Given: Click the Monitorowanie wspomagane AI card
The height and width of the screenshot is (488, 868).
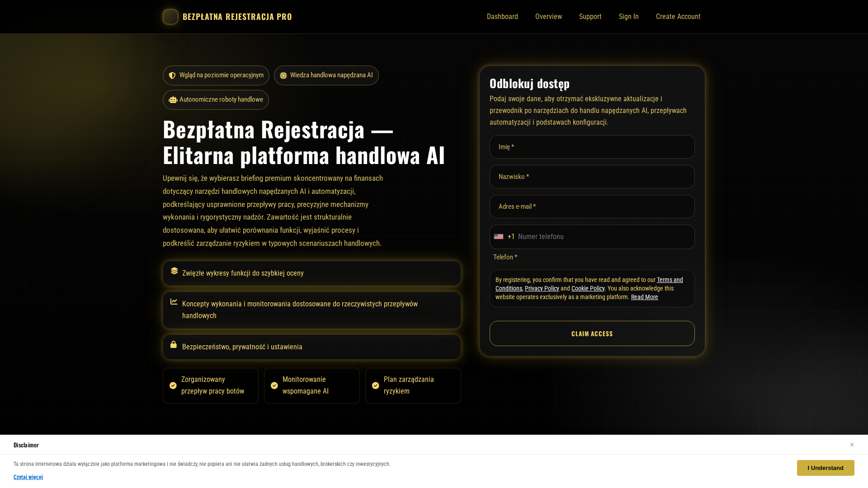Looking at the screenshot, I should click(312, 385).
